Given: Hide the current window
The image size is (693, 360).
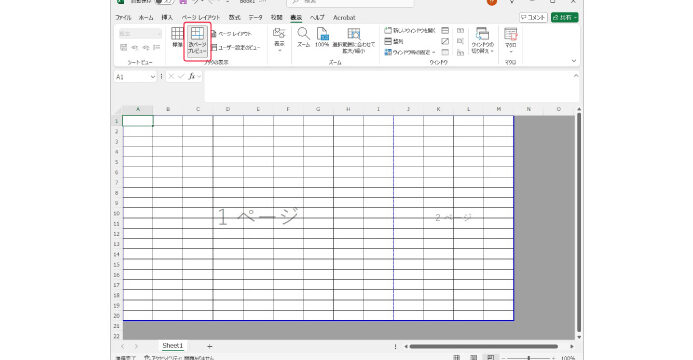Looking at the screenshot, I should point(445,42).
